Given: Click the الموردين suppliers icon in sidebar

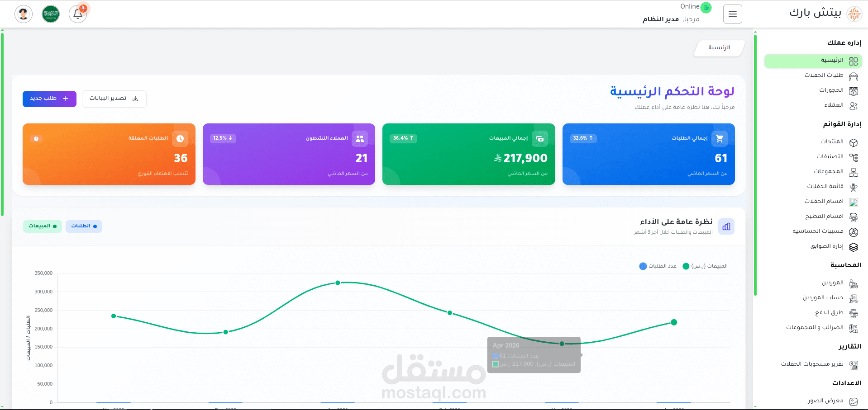Looking at the screenshot, I should [854, 283].
